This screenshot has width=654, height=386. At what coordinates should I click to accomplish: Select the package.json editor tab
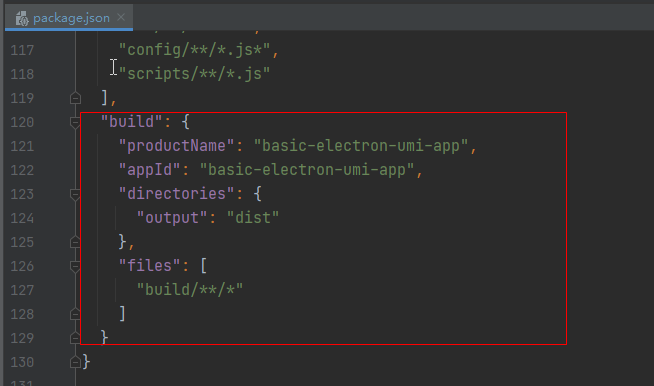point(69,18)
